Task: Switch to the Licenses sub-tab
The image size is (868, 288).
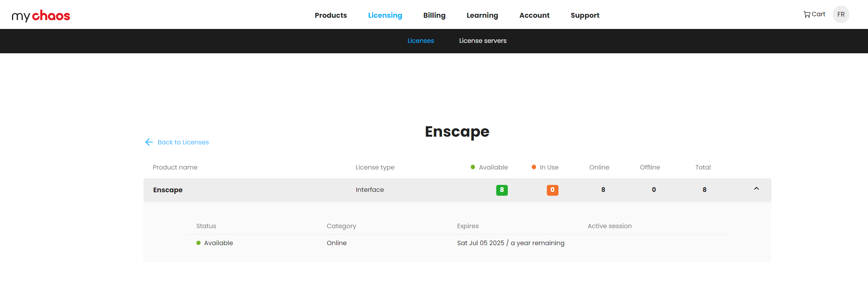Action: click(421, 41)
